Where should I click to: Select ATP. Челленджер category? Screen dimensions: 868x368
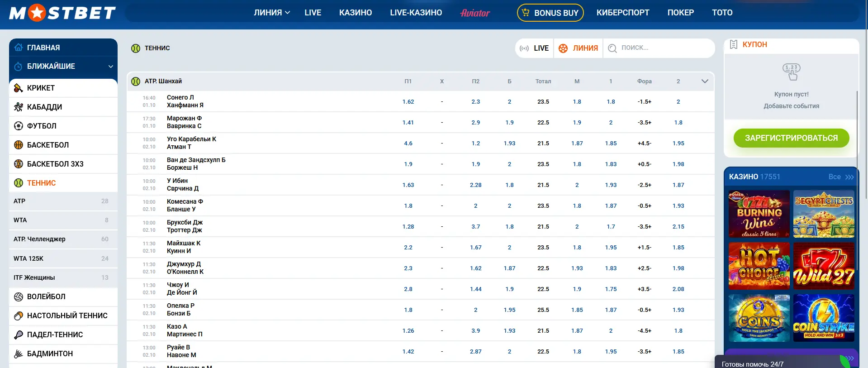coord(63,239)
